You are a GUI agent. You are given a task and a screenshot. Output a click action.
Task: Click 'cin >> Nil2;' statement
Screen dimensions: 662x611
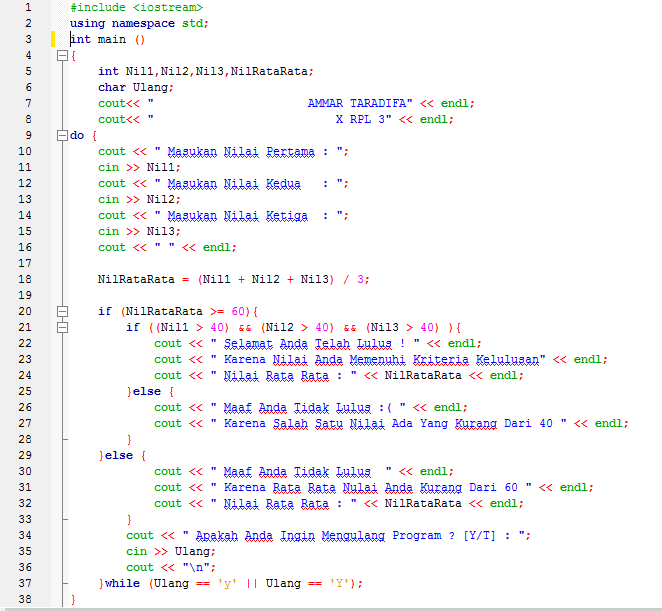139,199
